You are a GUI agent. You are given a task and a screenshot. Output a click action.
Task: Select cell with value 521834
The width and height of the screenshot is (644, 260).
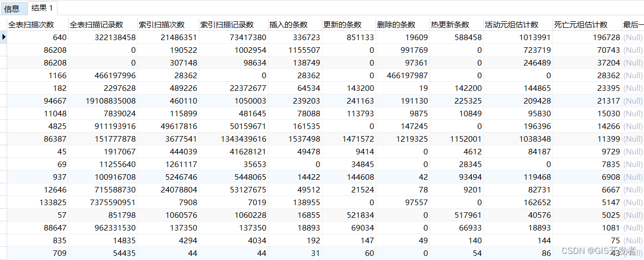click(349, 215)
